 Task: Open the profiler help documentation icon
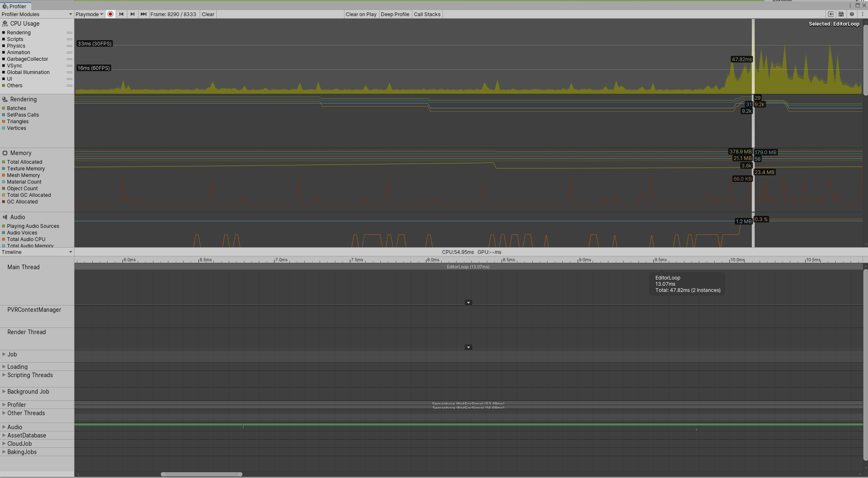click(x=851, y=14)
